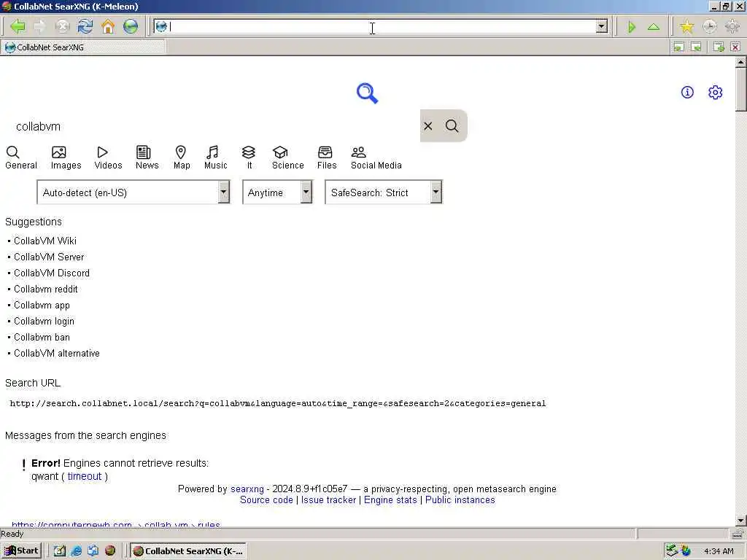Click the page scrollbar up arrow
This screenshot has width=747, height=560.
(x=741, y=63)
